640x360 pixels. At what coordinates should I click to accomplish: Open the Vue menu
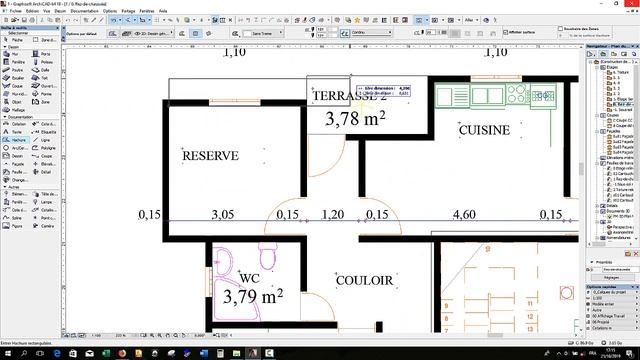[47, 11]
